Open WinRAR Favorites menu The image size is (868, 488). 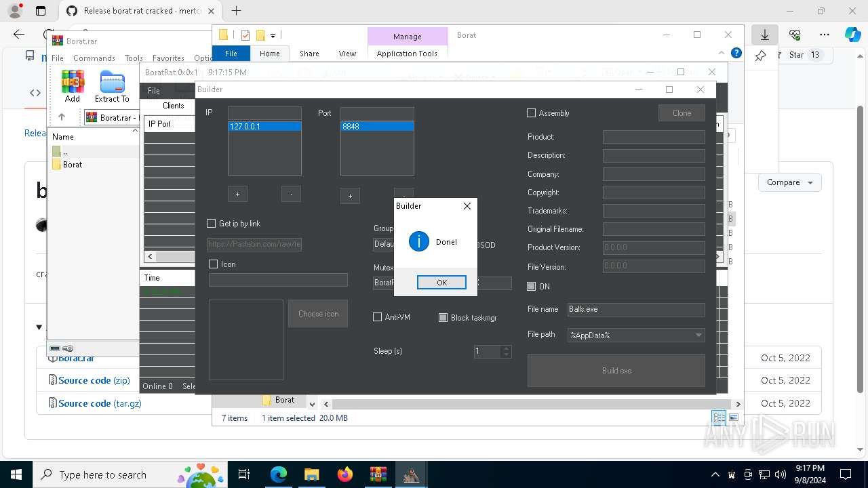[168, 58]
